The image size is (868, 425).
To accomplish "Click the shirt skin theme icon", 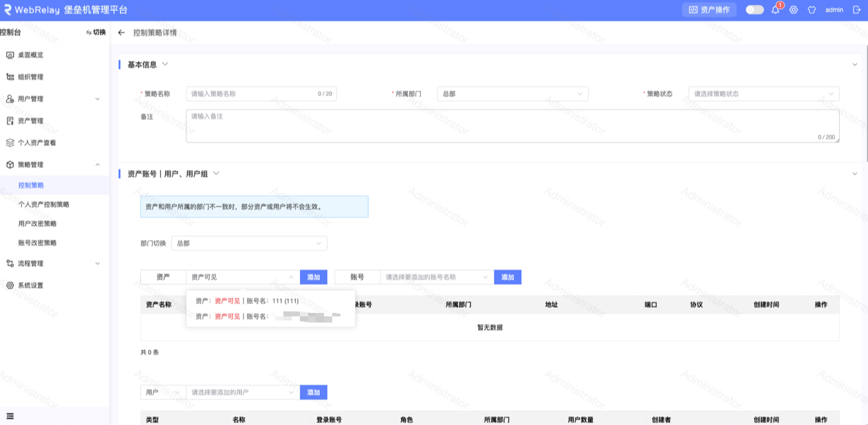I will coord(811,10).
